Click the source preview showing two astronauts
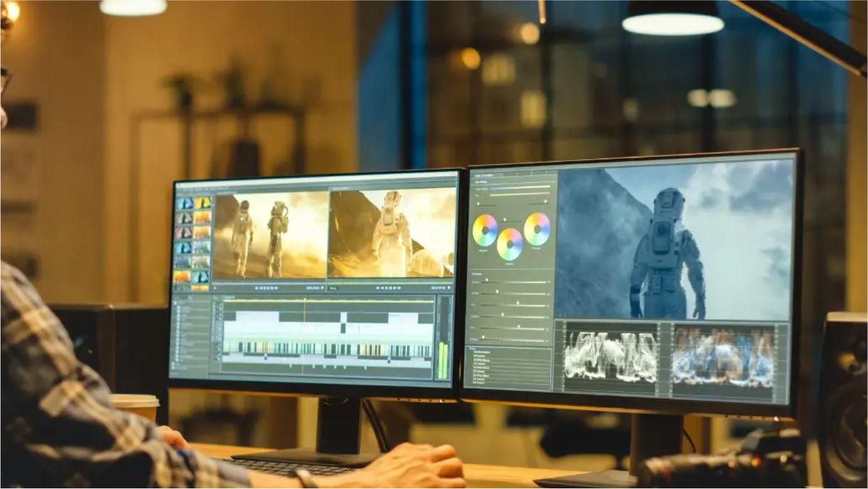Screen dimensions: 868x489 270,235
